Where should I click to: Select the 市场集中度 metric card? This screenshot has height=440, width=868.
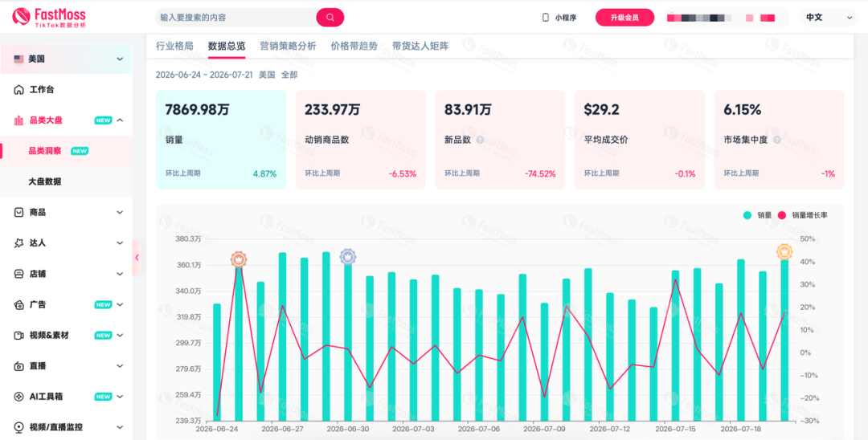[x=779, y=140]
